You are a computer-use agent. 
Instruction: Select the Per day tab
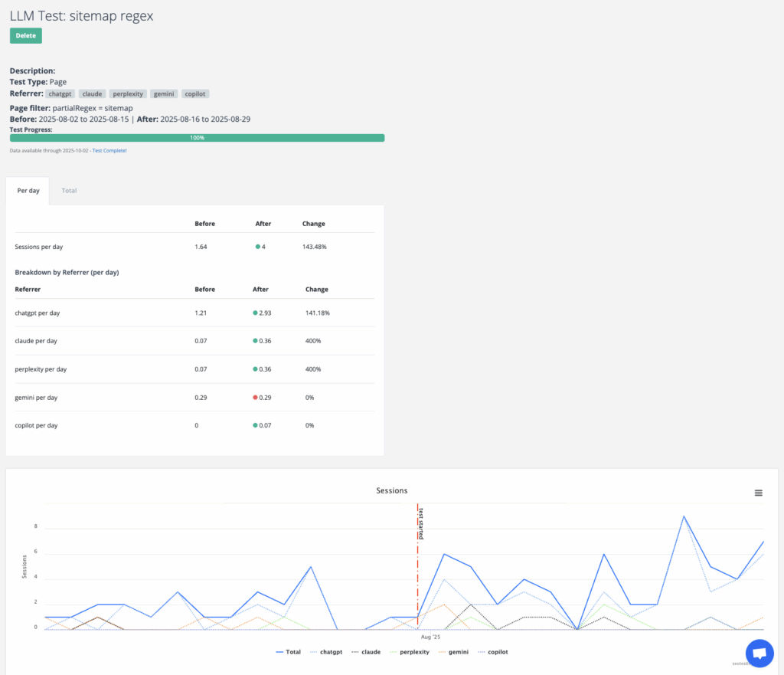pos(28,190)
